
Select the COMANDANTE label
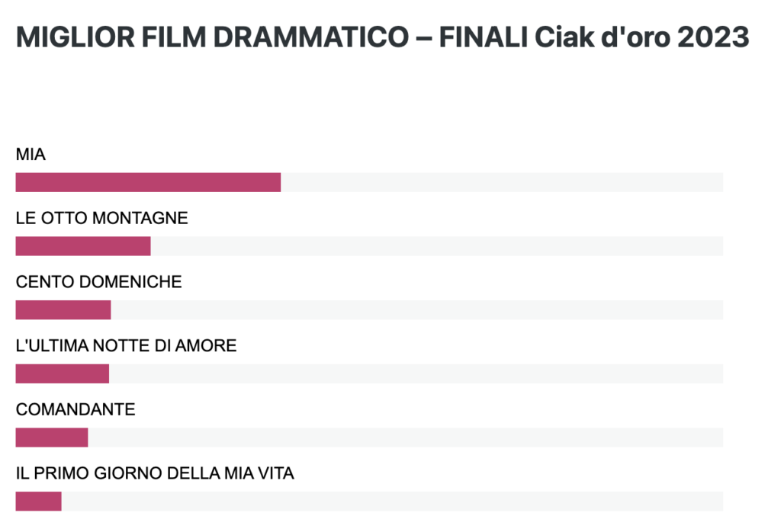76,409
